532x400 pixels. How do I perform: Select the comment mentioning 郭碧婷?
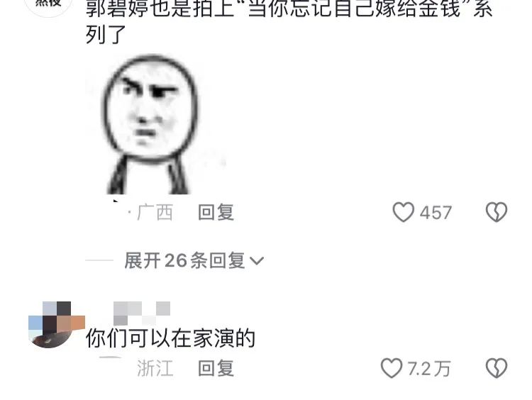click(289, 21)
